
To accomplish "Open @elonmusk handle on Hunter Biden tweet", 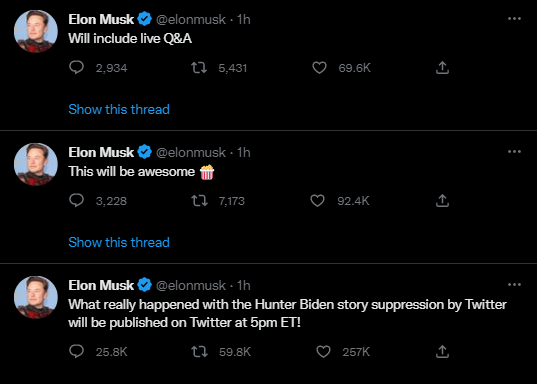I will coord(191,285).
